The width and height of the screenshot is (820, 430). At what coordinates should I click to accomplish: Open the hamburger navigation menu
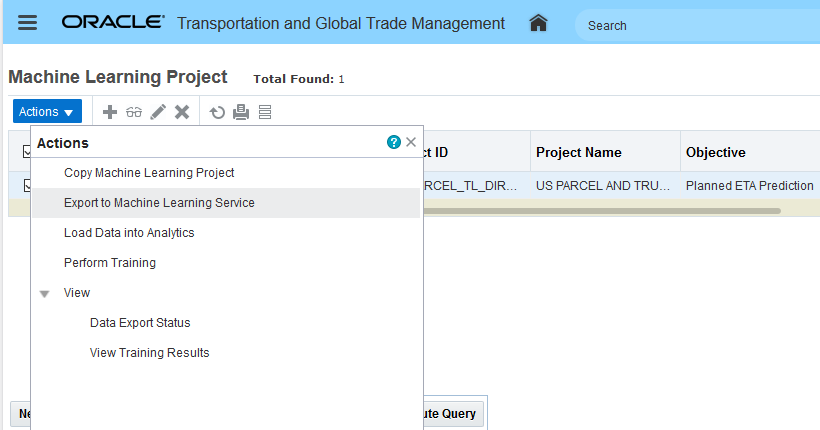point(28,23)
